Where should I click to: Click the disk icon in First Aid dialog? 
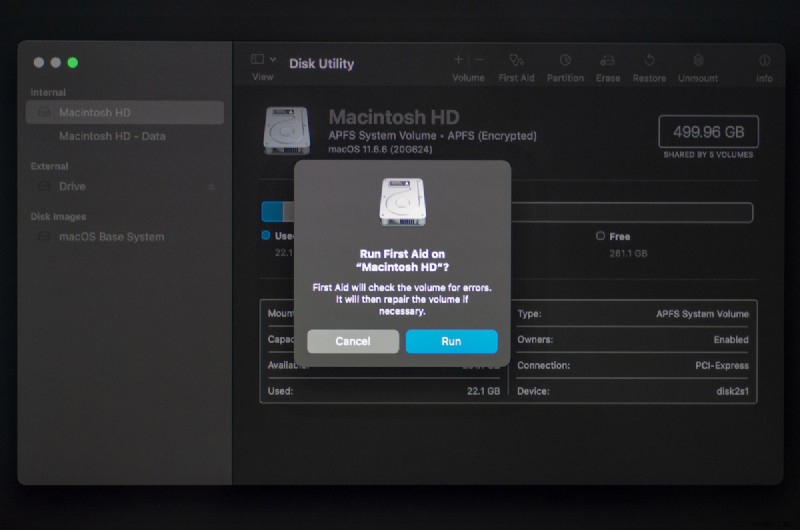click(x=403, y=201)
